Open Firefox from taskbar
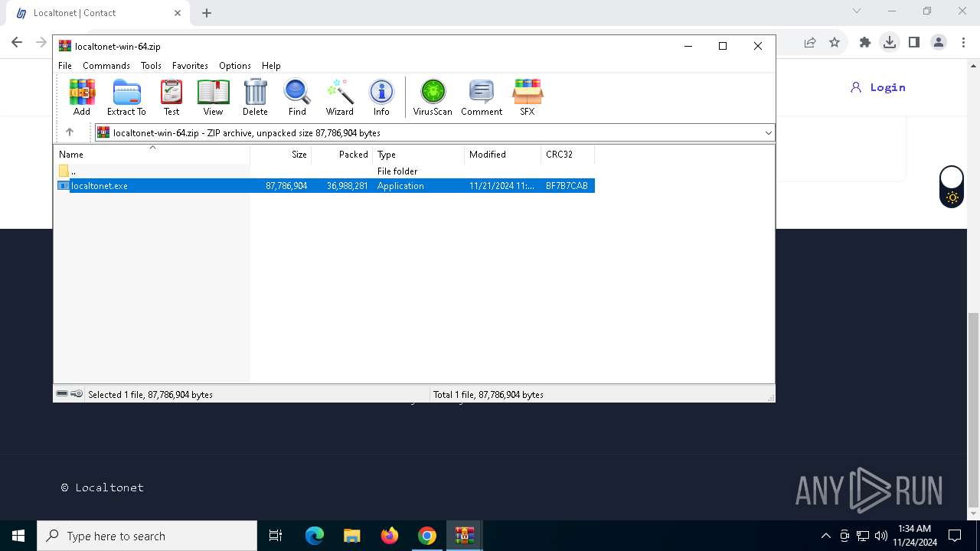The width and height of the screenshot is (980, 551). pos(390,536)
